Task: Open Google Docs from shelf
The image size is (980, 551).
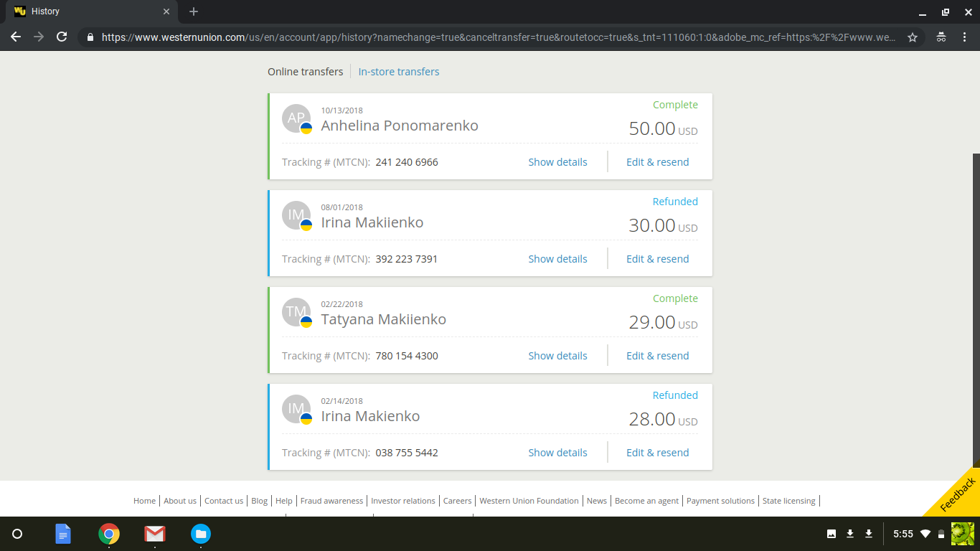Action: (63, 534)
